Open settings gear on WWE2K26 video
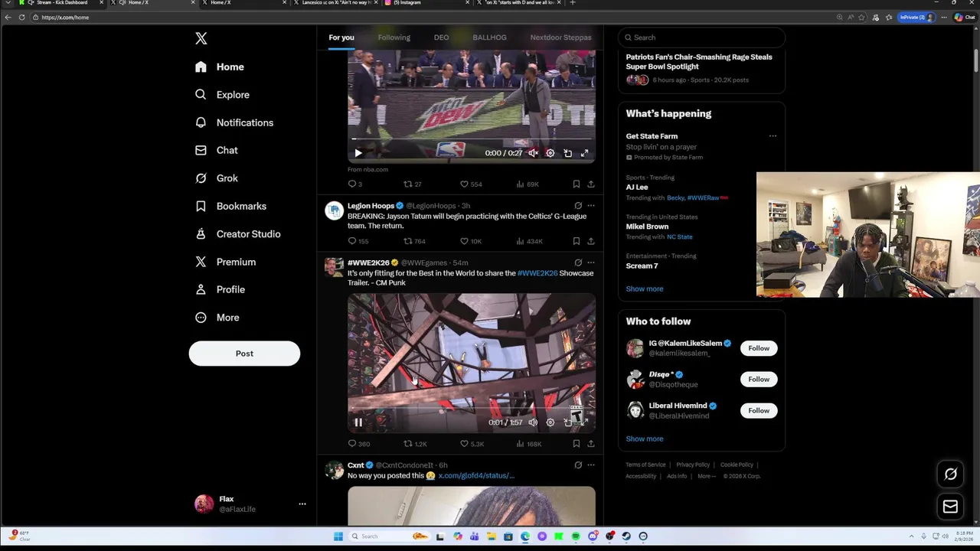Viewport: 980px width, 551px height. coord(550,422)
